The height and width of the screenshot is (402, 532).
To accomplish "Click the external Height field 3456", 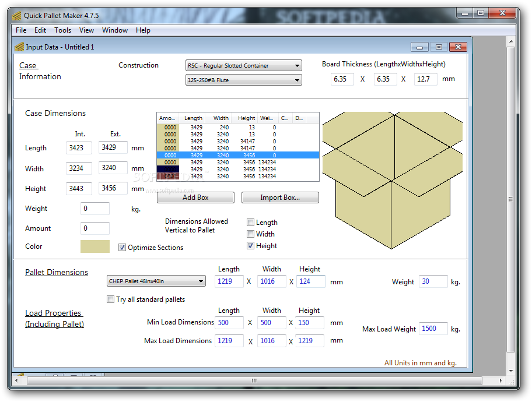I will [x=113, y=188].
